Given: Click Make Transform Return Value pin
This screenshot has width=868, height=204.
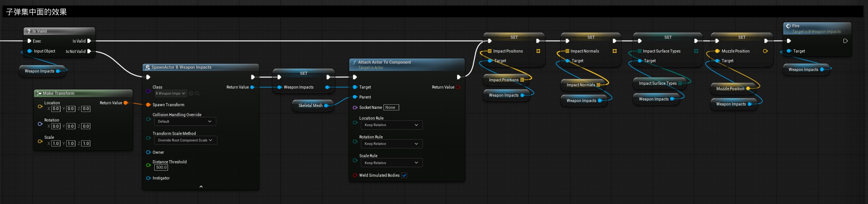Looking at the screenshot, I should coord(126,103).
